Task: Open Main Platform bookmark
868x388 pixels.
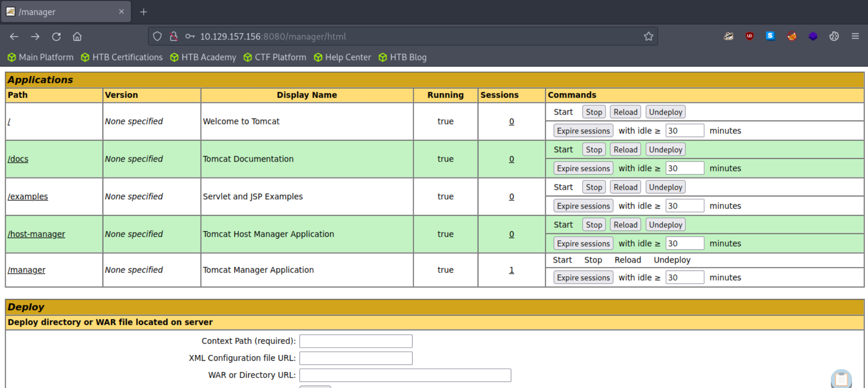Action: pos(40,57)
